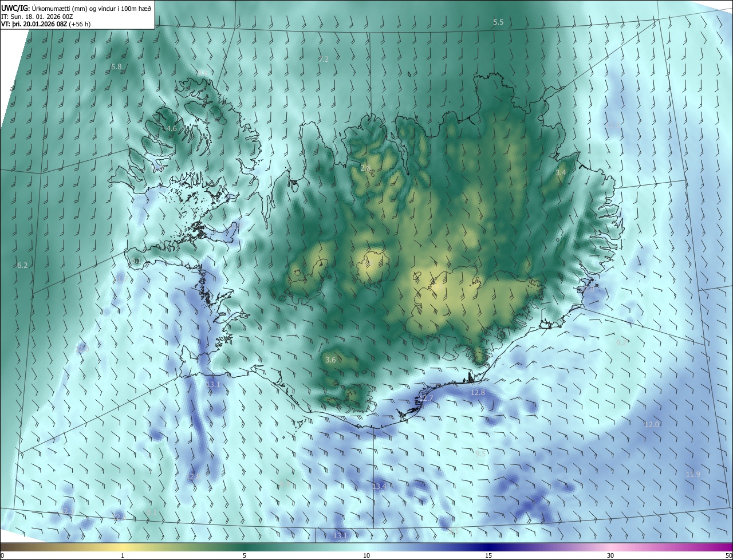Select the IT: Sun. 18. 01. 2026 00Z line
The image size is (733, 560).
[37, 16]
